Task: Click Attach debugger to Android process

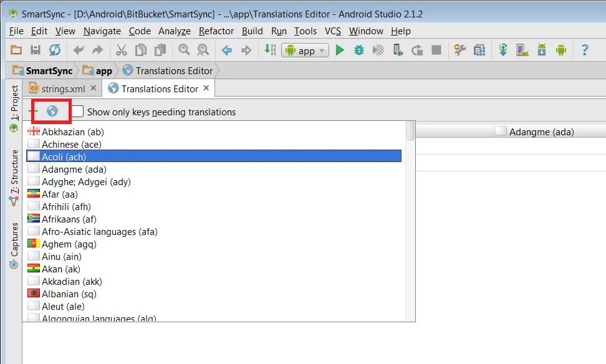Action: click(398, 50)
